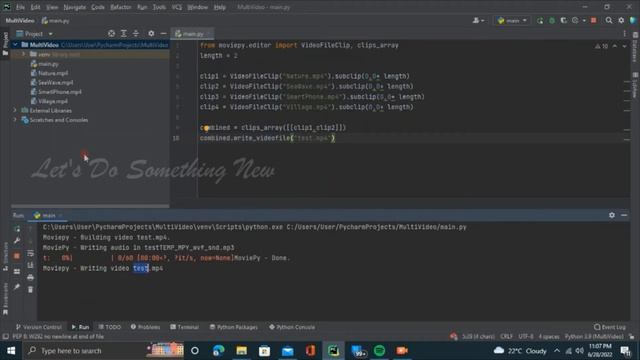Select the main.py editor tab
640x360 pixels.
(192, 34)
